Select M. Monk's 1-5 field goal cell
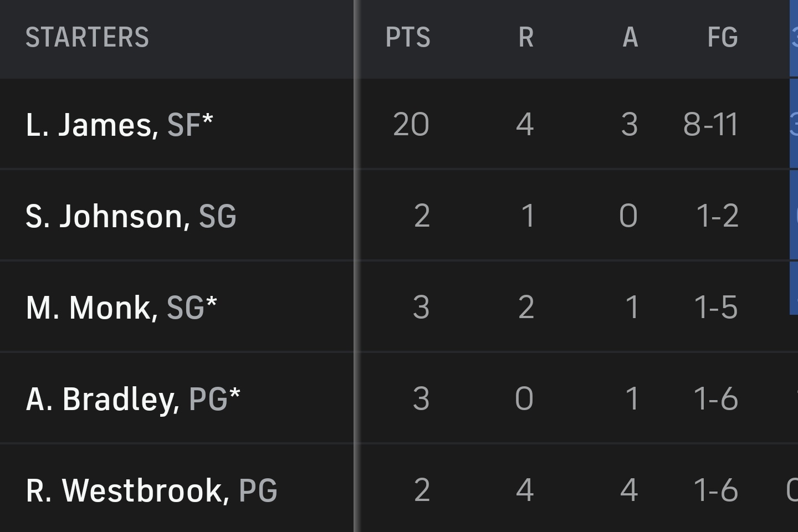The height and width of the screenshot is (532, 798). 716,307
